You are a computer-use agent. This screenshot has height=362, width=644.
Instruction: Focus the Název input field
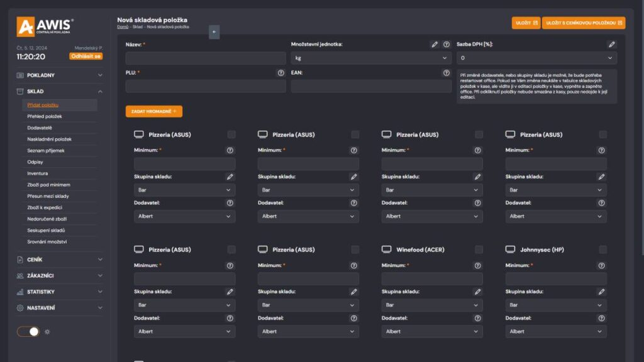click(x=206, y=58)
